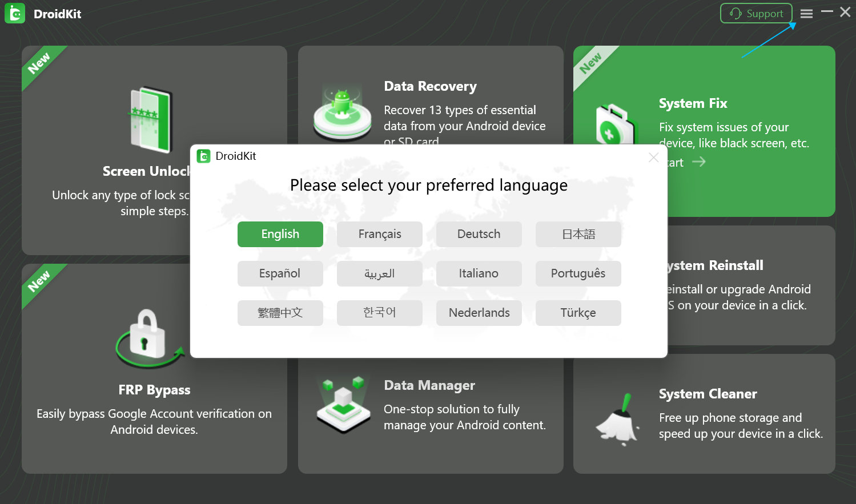Click the DroidKit app name in title bar
This screenshot has height=504, width=856.
coord(58,14)
